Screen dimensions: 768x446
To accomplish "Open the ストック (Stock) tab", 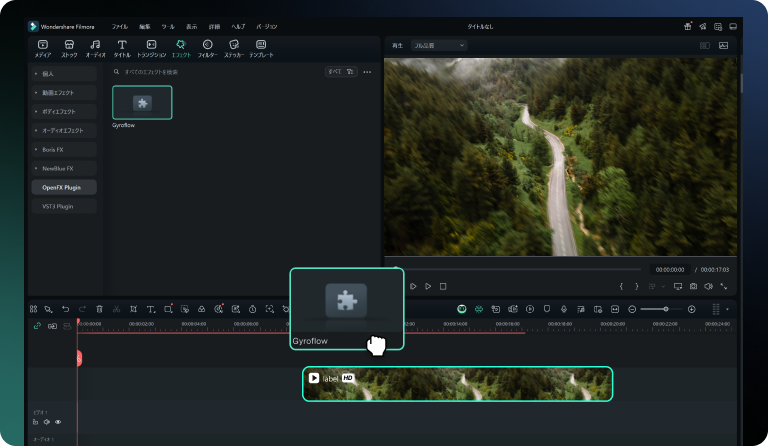I will (69, 49).
